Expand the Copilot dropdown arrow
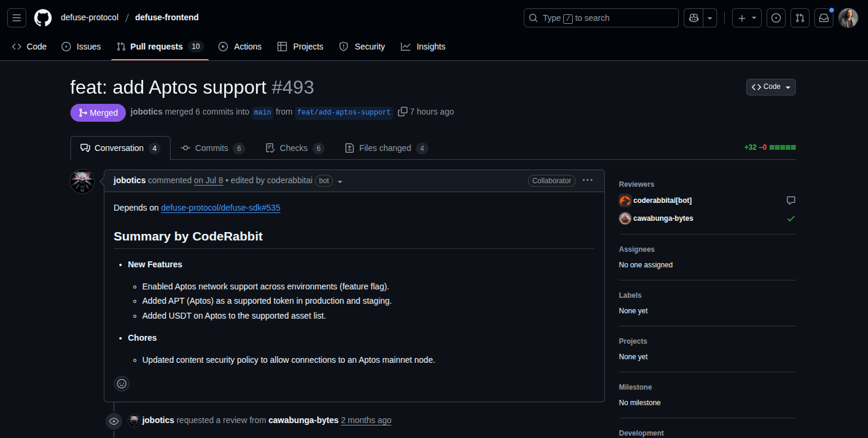Image resolution: width=868 pixels, height=438 pixels. 710,18
